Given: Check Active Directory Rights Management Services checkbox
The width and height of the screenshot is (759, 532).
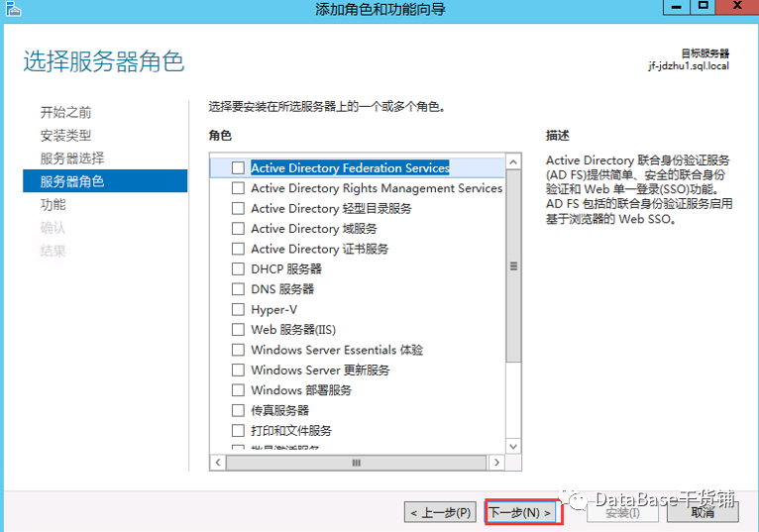Looking at the screenshot, I should point(238,188).
